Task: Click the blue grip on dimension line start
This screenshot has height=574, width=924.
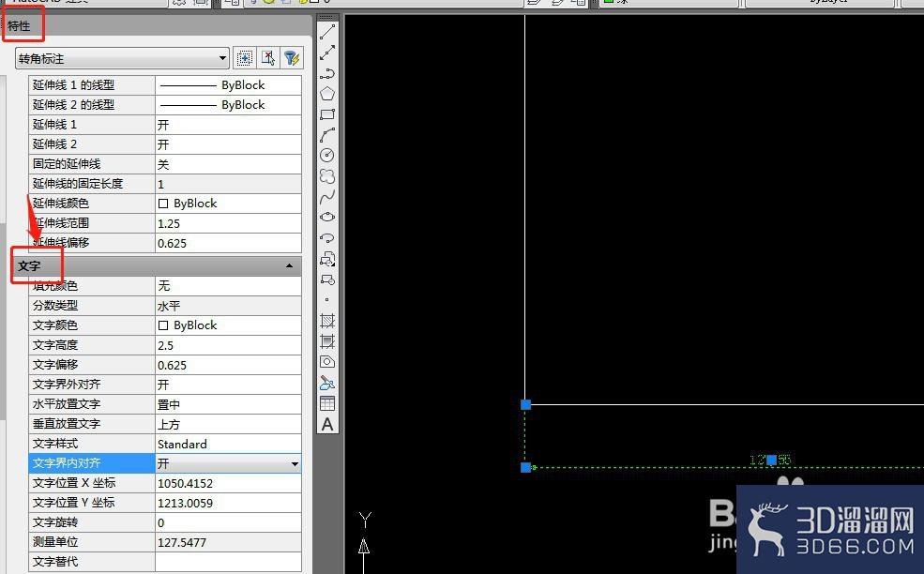Action: point(525,467)
